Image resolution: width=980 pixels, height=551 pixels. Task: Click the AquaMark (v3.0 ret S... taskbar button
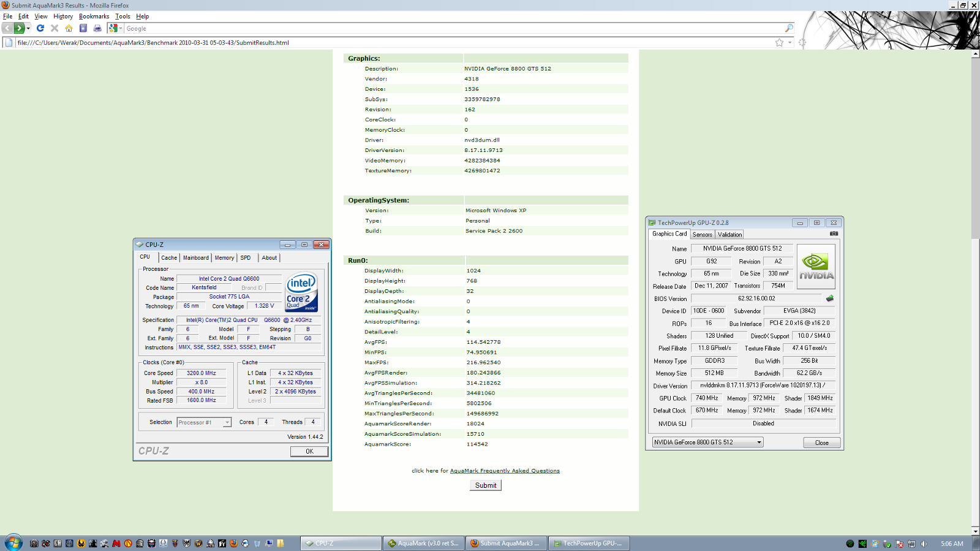(423, 543)
